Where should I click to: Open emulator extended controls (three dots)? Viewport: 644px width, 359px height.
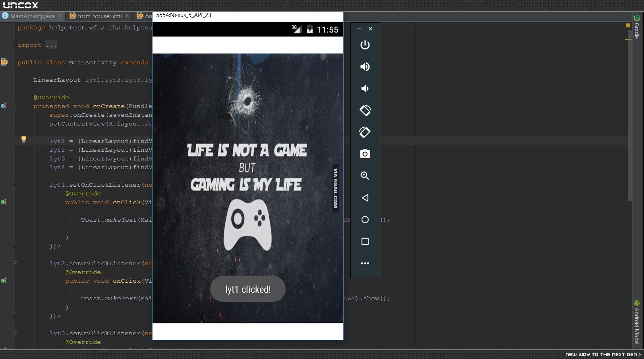(x=365, y=263)
